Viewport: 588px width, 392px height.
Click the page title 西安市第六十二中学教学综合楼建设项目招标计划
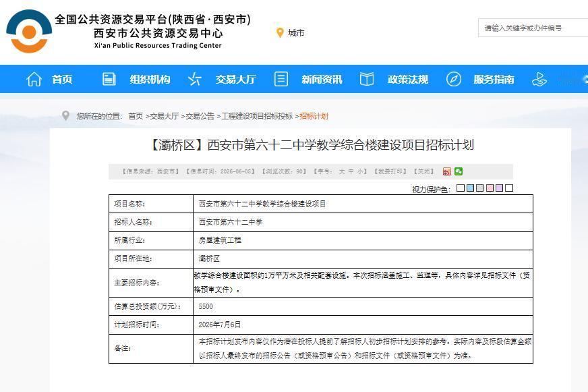pyautogui.click(x=312, y=145)
